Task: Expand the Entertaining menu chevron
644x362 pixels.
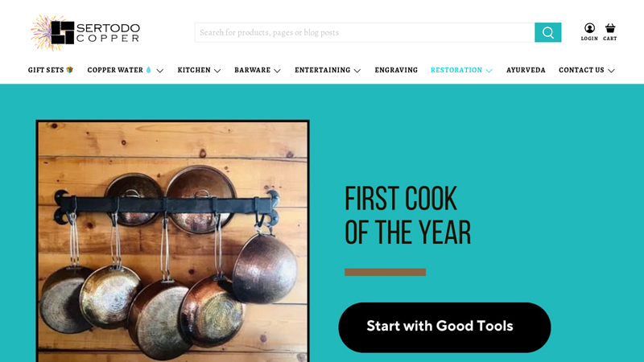Action: 357,71
